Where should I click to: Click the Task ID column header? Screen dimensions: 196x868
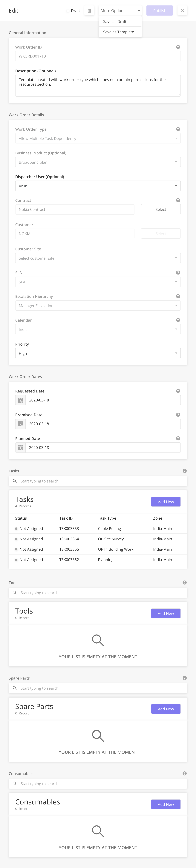pos(66,518)
